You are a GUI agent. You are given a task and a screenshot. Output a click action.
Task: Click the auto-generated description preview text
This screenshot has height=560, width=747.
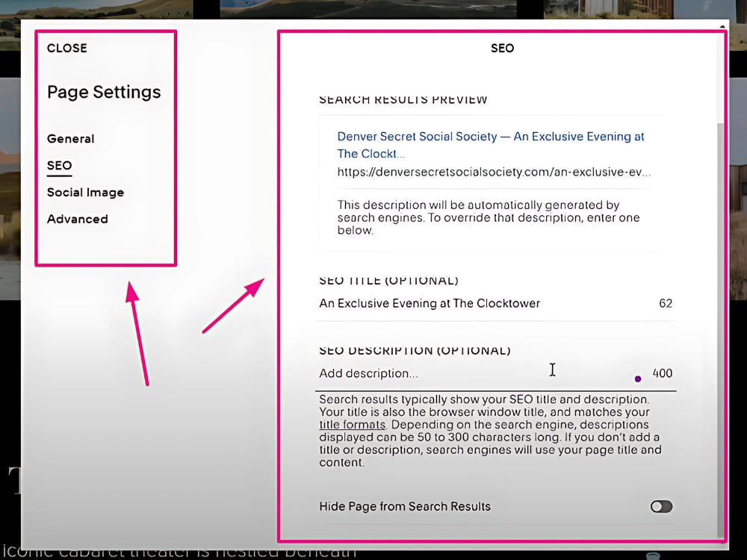click(489, 217)
